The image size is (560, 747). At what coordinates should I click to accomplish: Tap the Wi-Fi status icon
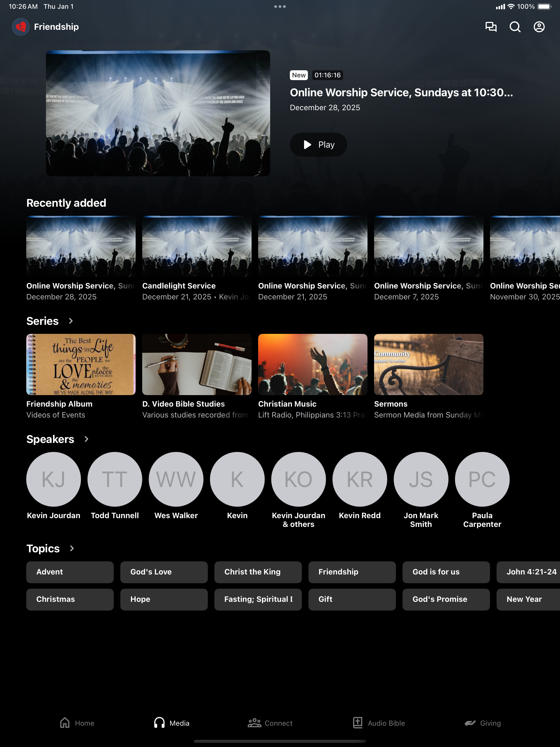511,6
